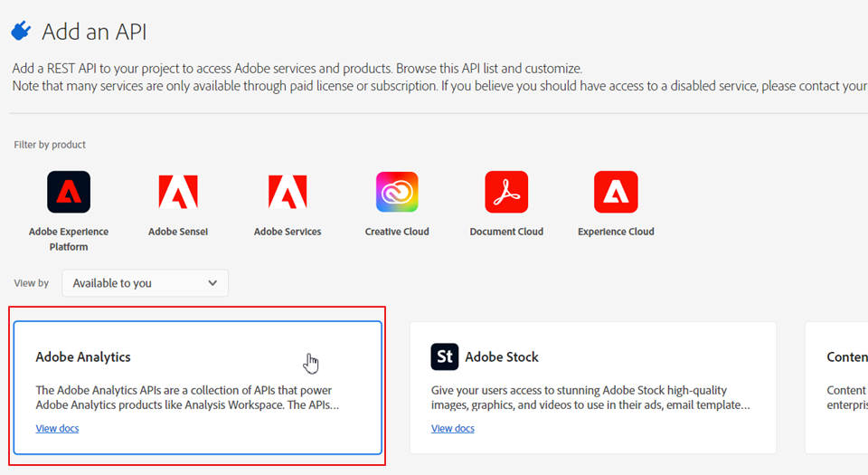The height and width of the screenshot is (475, 868).
Task: Open the Available to you dropdown
Action: (x=145, y=283)
